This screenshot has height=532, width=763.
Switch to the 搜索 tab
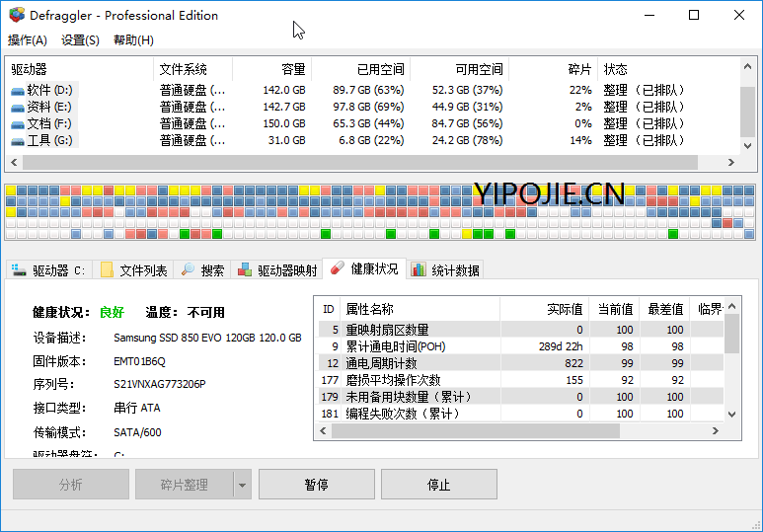coord(202,270)
